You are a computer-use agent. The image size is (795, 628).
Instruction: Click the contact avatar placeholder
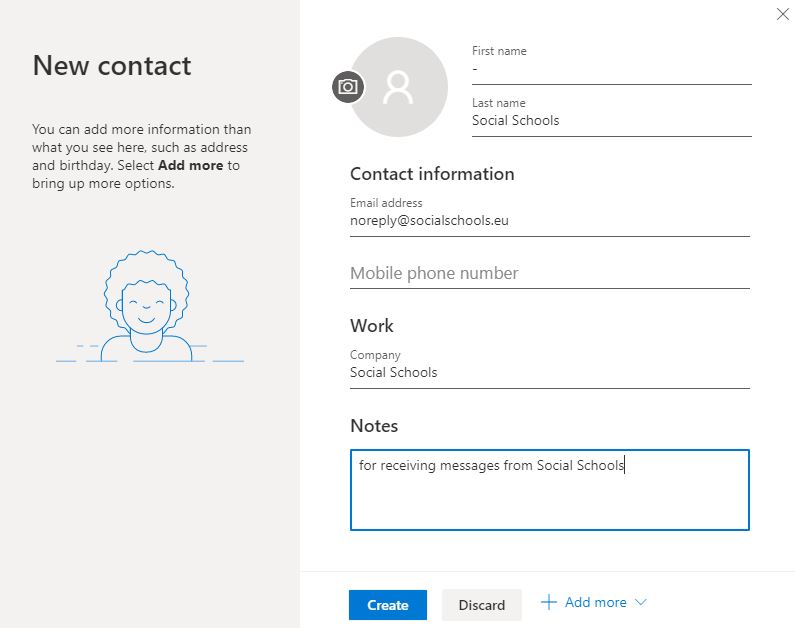pos(399,87)
